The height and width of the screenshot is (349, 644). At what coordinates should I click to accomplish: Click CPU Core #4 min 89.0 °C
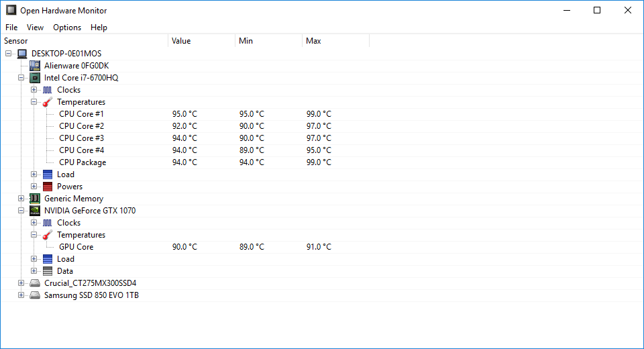pyautogui.click(x=252, y=150)
